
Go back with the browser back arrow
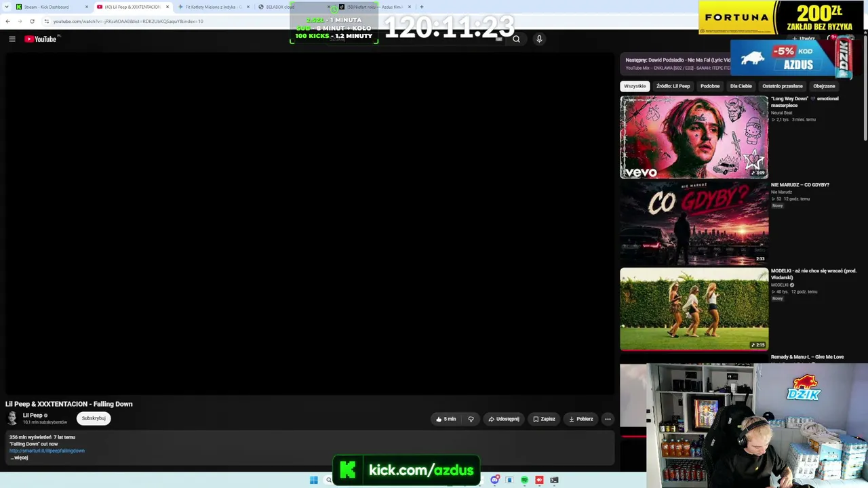[x=7, y=21]
